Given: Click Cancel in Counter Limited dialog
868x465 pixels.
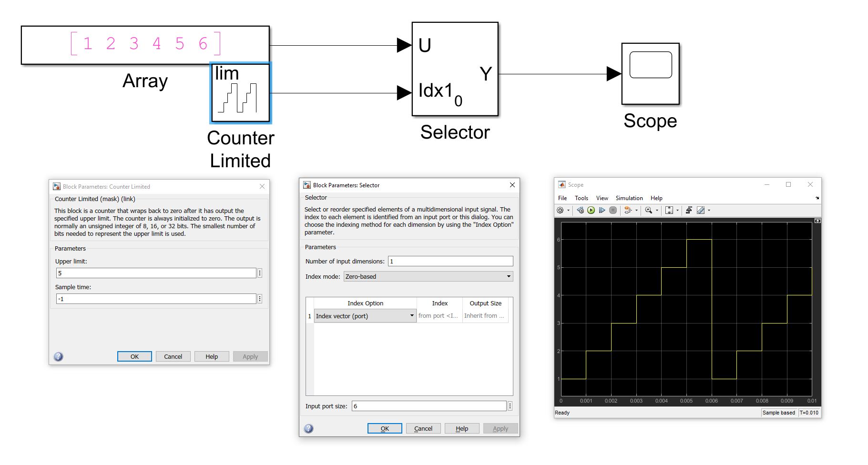Looking at the screenshot, I should (x=173, y=356).
